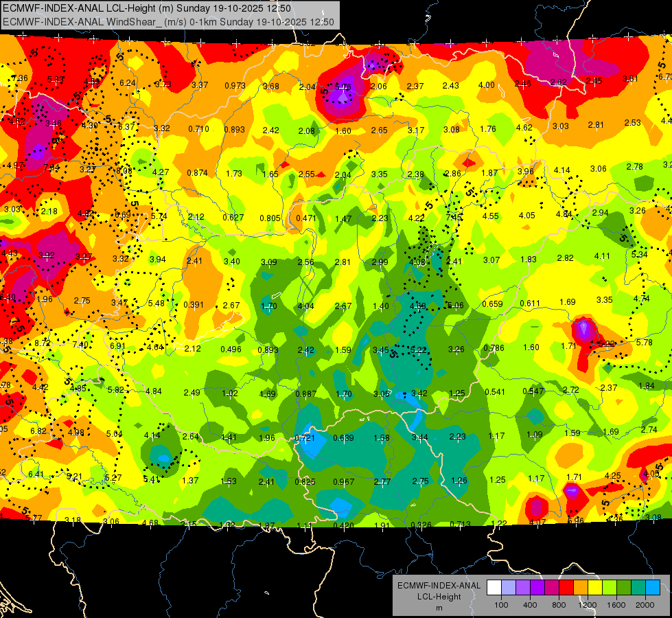Click the wind shear value 0.326

tap(421, 525)
